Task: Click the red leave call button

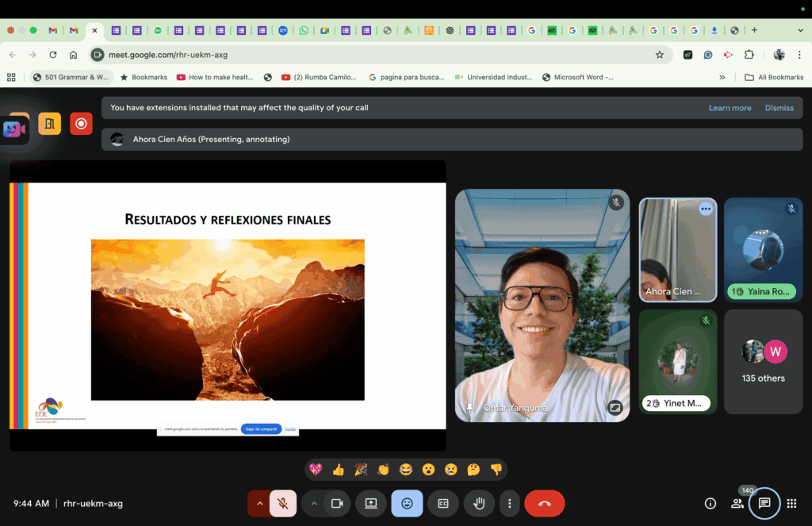Action: click(x=544, y=503)
